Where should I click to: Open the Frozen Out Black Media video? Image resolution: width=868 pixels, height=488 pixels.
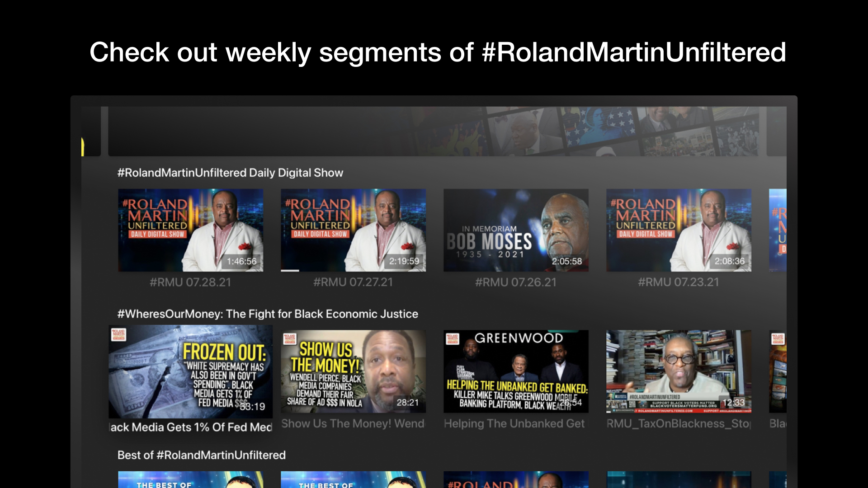click(x=190, y=371)
